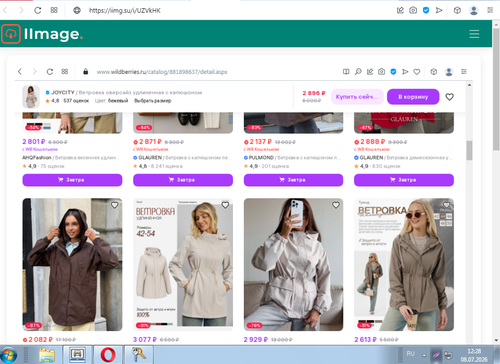
Task: Click the back arrow in the embedded Wildberries screenshot
Action: pos(20,72)
